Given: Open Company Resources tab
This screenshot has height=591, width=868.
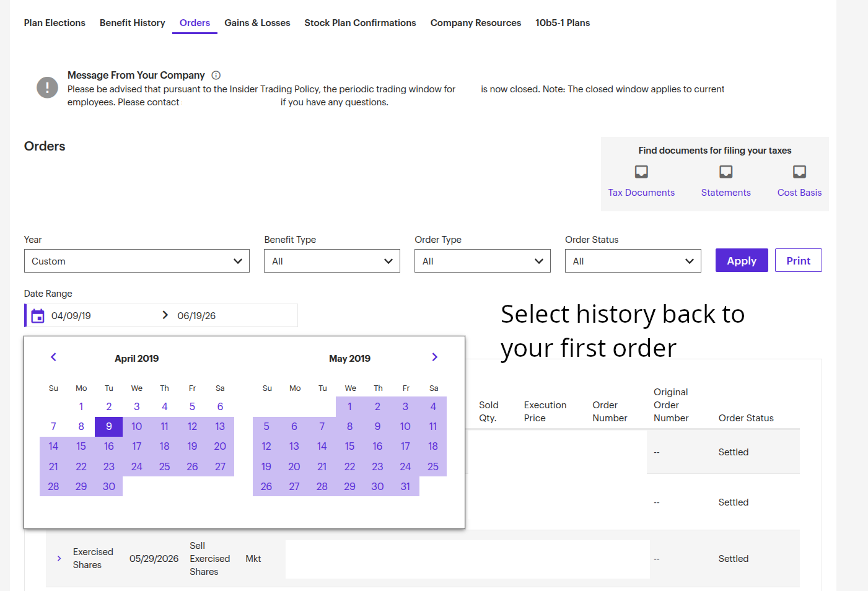Looking at the screenshot, I should click(x=476, y=23).
